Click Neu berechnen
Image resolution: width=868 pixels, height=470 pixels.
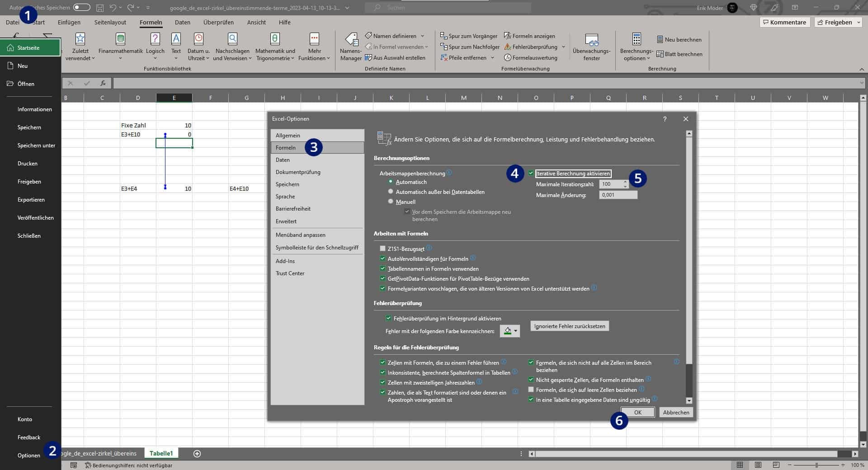[x=679, y=40]
